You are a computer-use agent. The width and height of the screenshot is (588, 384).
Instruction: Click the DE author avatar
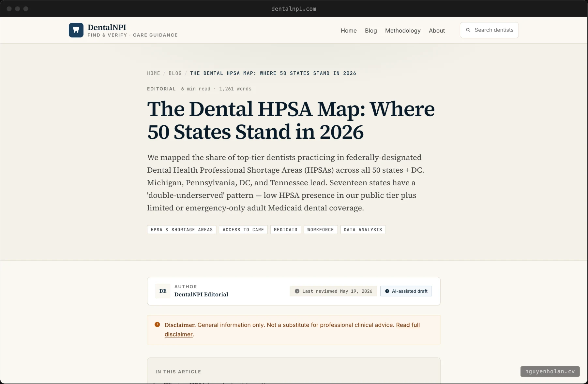click(163, 291)
